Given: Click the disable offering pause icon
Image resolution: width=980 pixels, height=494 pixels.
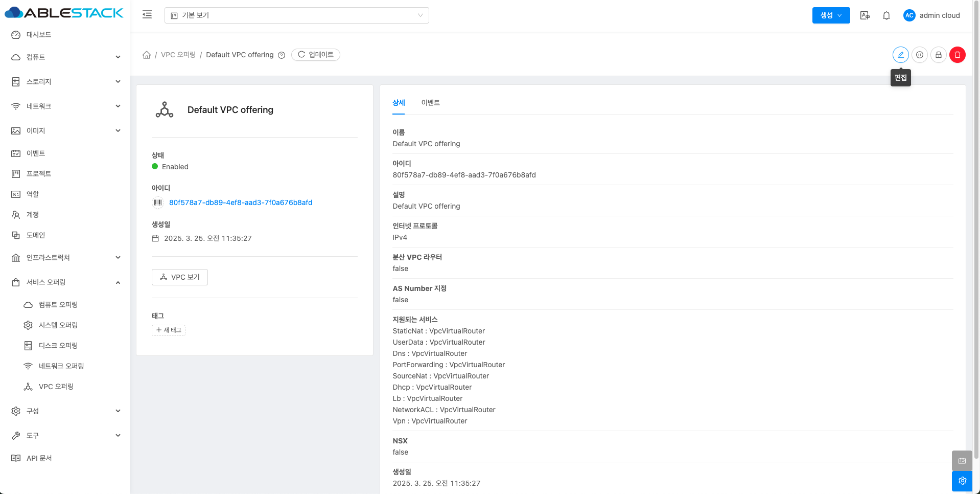Looking at the screenshot, I should [x=919, y=55].
